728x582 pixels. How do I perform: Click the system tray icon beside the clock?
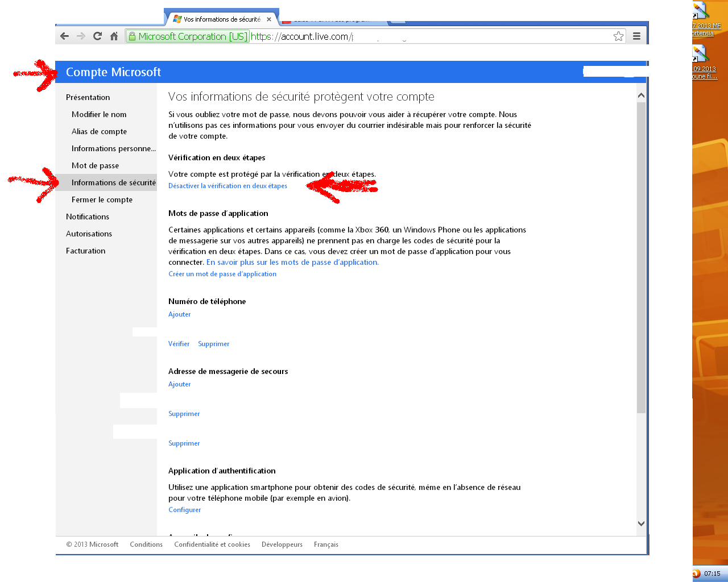click(696, 573)
